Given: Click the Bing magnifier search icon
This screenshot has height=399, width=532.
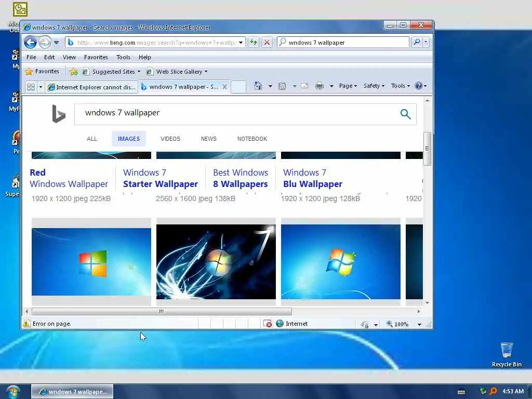Looking at the screenshot, I should (x=405, y=114).
